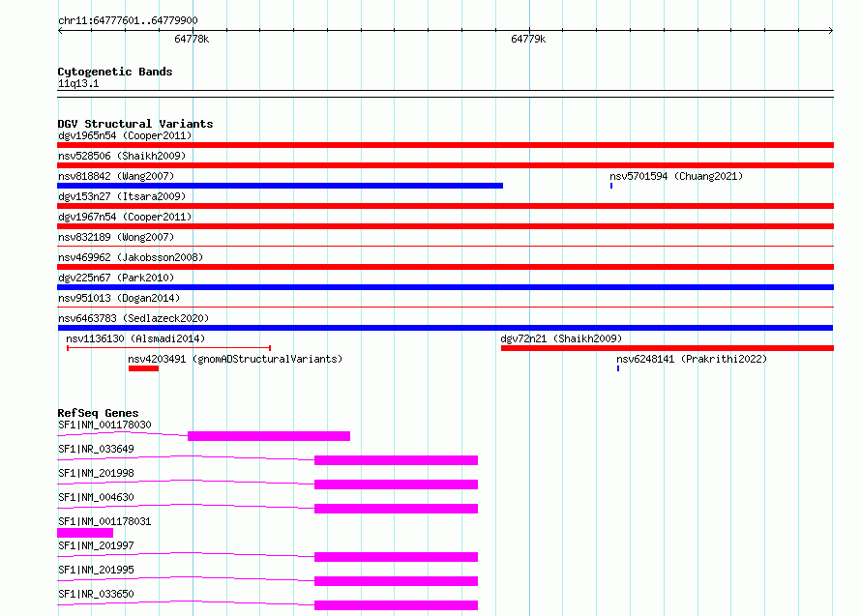Select the nsv469962 (Jakobsson2008) red bar
This screenshot has width=861, height=616.
point(445,267)
